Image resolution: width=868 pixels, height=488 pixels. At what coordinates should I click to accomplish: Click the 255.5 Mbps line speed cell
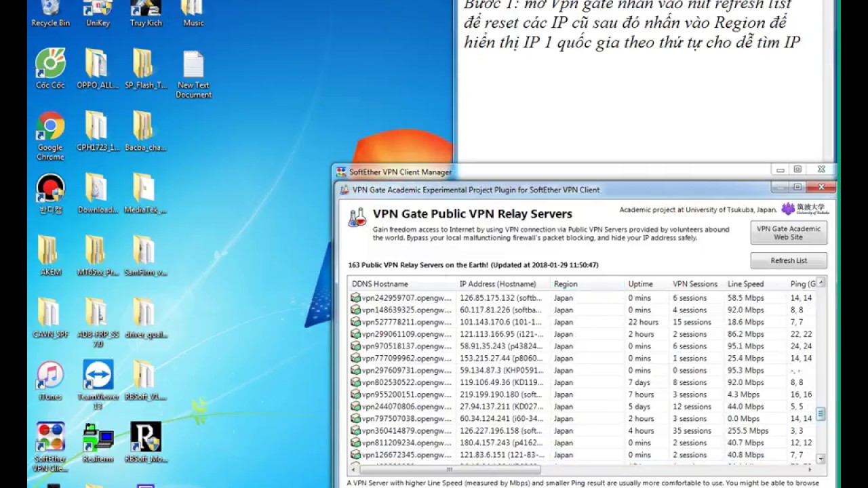tap(748, 430)
